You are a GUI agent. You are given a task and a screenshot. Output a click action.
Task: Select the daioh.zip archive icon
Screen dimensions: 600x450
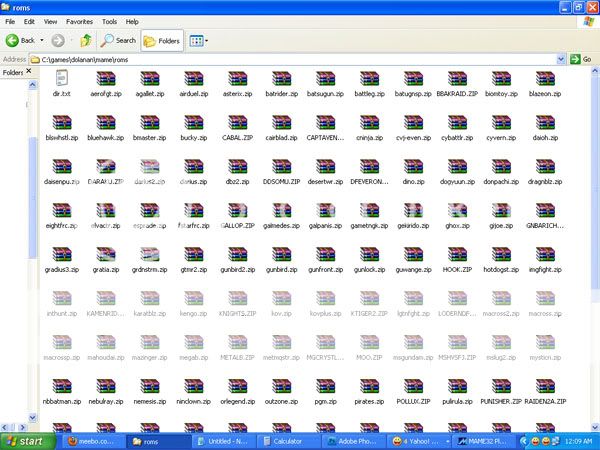[545, 122]
